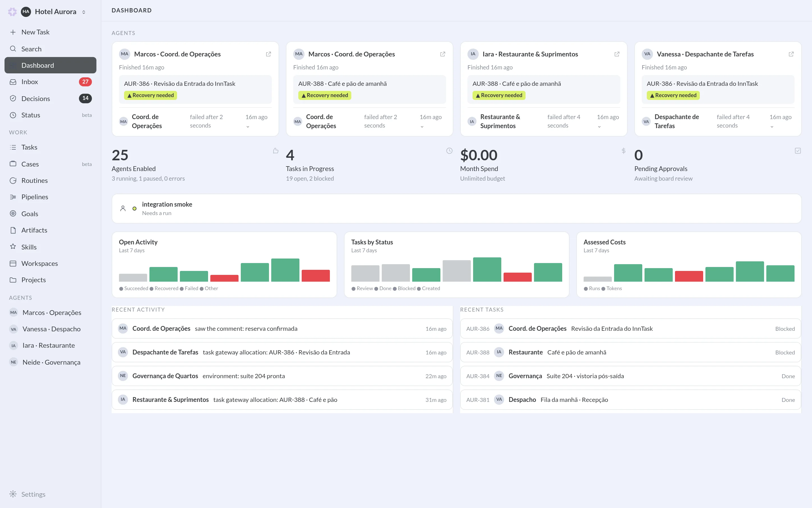Open Projects folder in the sidebar

point(50,280)
